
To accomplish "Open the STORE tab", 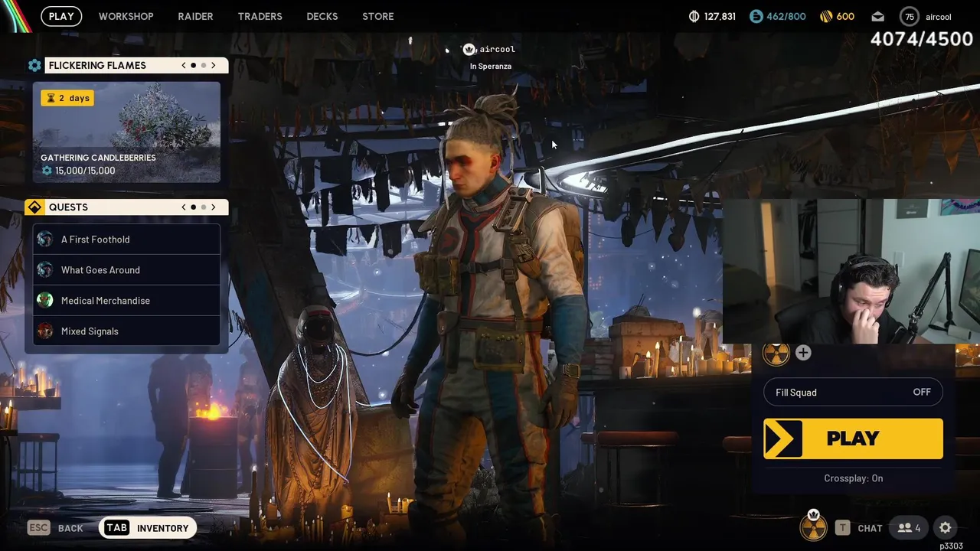I will (378, 16).
